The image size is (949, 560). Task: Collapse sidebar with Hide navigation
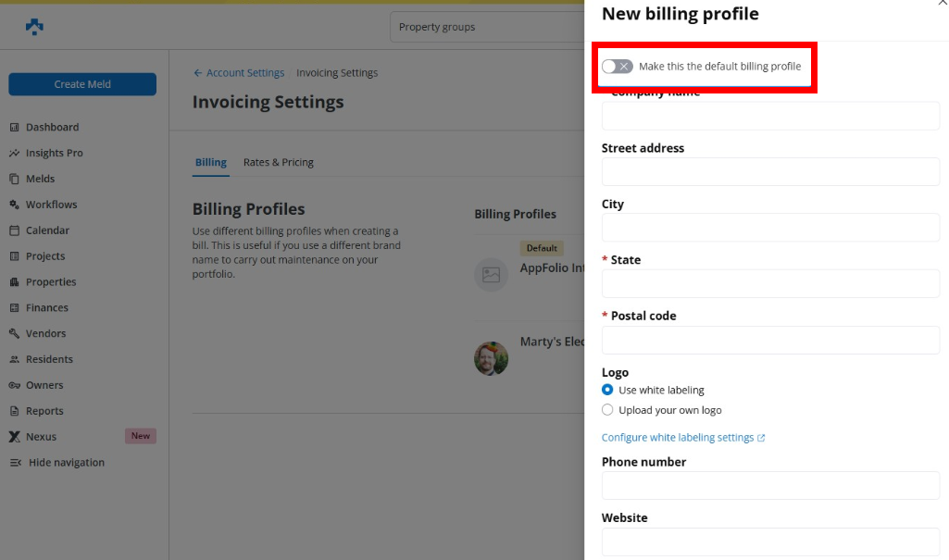[66, 463]
